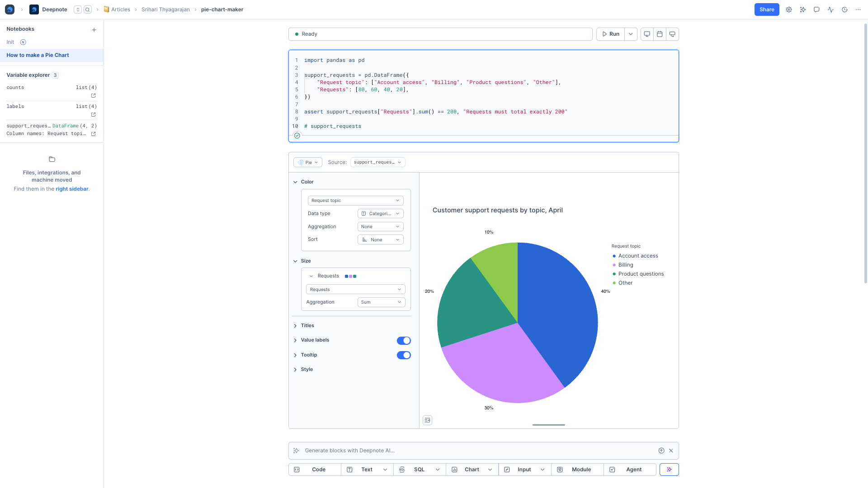This screenshot has width=868, height=488.
Task: Add a Module block
Action: (x=577, y=469)
